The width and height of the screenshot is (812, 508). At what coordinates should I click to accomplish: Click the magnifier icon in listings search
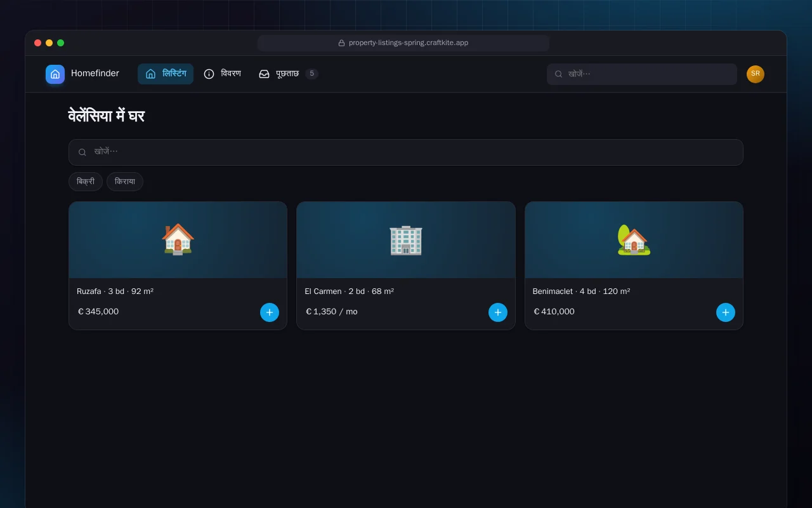coord(82,152)
